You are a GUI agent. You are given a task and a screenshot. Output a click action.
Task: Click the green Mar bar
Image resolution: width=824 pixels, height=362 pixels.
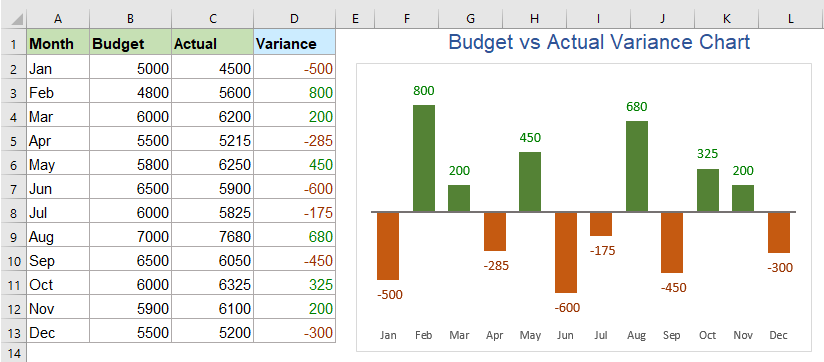click(459, 198)
